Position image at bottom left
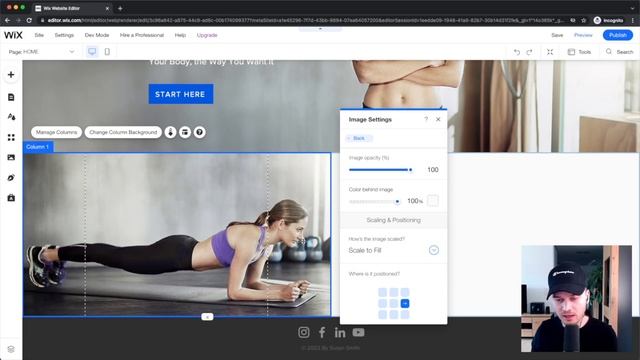Viewport: 640px width, 360px height. (x=382, y=314)
